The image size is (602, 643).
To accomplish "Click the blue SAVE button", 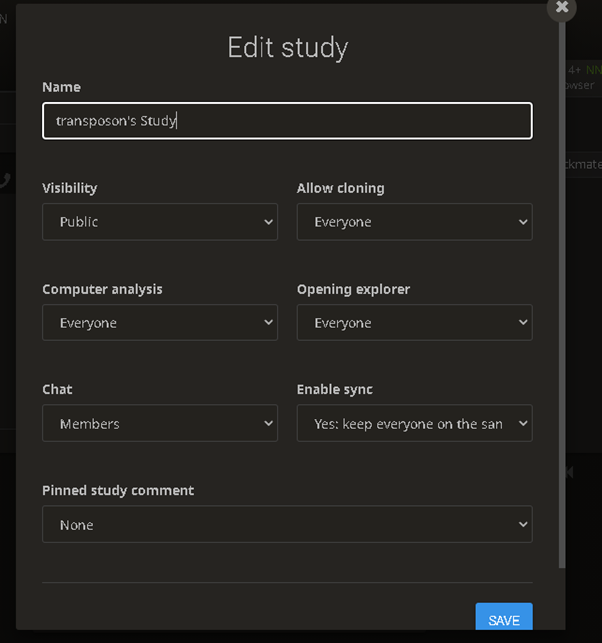I will tap(504, 617).
